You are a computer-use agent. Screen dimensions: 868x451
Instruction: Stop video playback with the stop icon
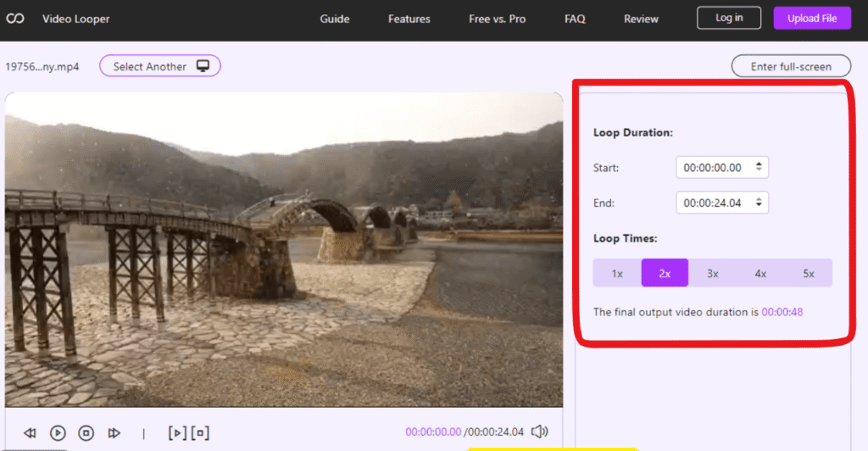click(x=86, y=433)
